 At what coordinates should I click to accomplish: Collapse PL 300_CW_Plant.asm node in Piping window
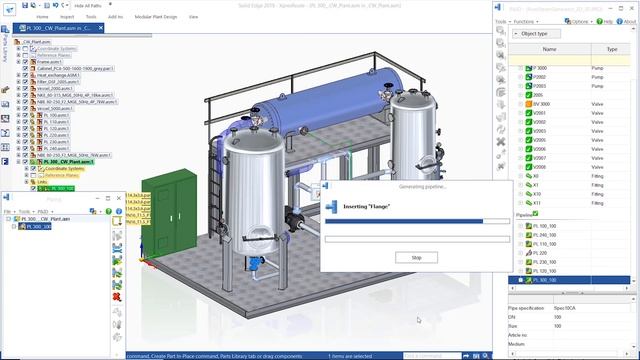pyautogui.click(x=9, y=219)
